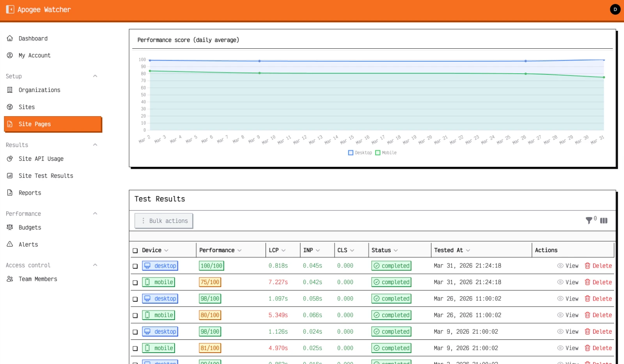Viewport: 624px width, 364px height.
Task: Open the table filter funnel icon
Action: coord(589,221)
